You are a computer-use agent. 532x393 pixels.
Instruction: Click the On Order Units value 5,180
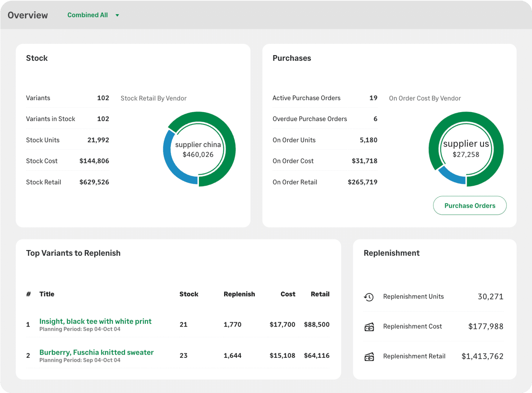coord(369,140)
